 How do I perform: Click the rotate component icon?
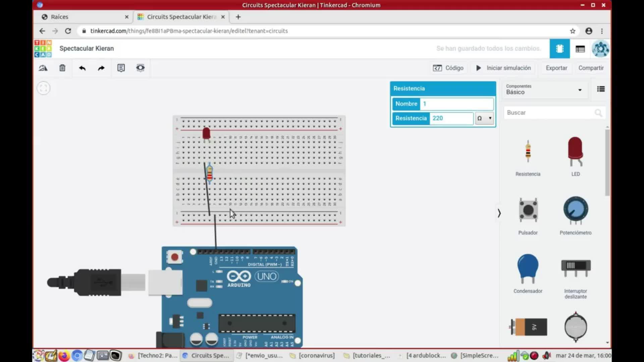pyautogui.click(x=43, y=68)
